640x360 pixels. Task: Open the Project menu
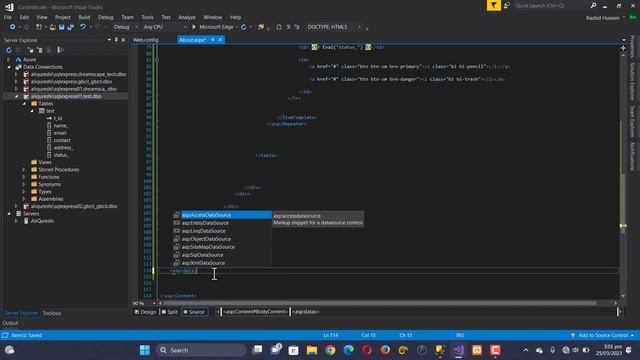[62, 17]
